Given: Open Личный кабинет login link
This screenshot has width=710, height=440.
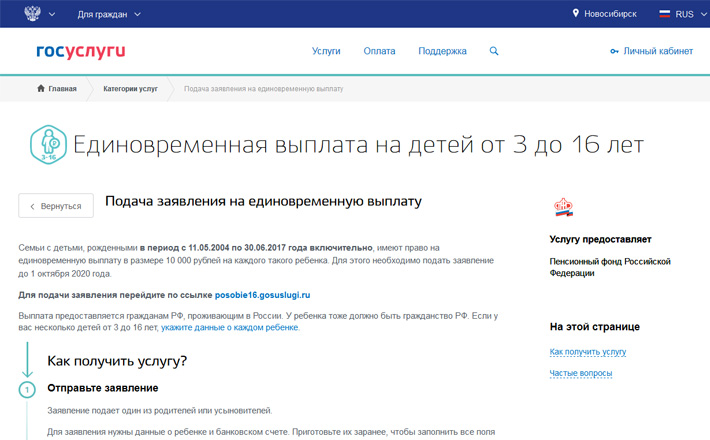Looking at the screenshot, I should point(658,51).
